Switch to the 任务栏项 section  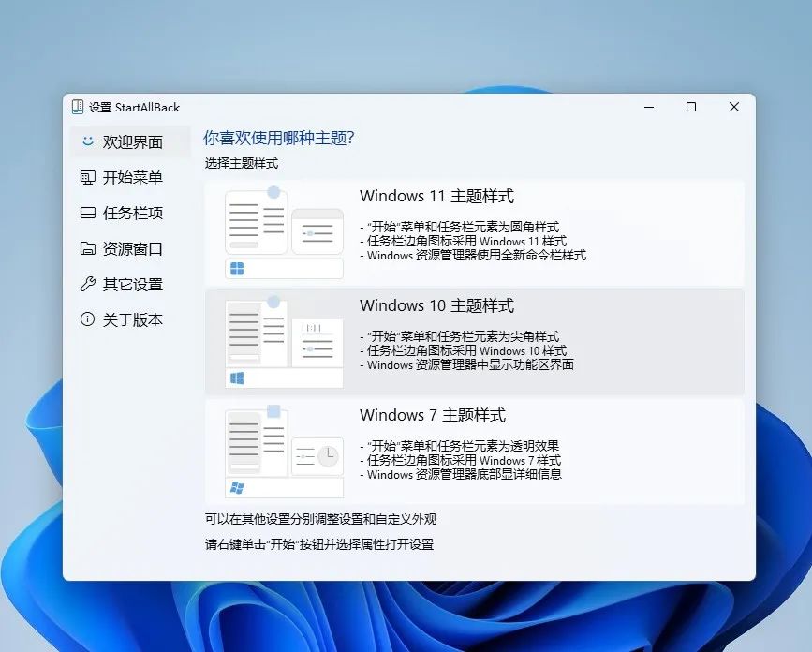point(130,213)
